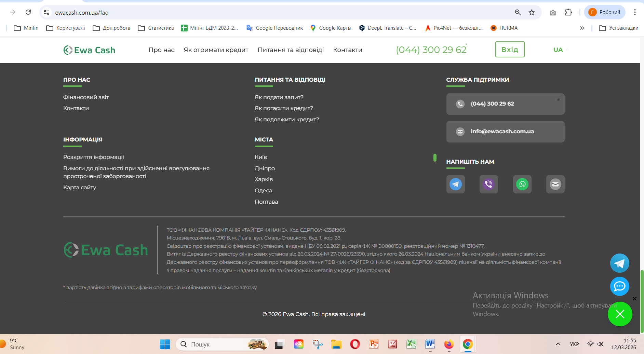Select the Харків city link
The height and width of the screenshot is (354, 644).
(264, 179)
